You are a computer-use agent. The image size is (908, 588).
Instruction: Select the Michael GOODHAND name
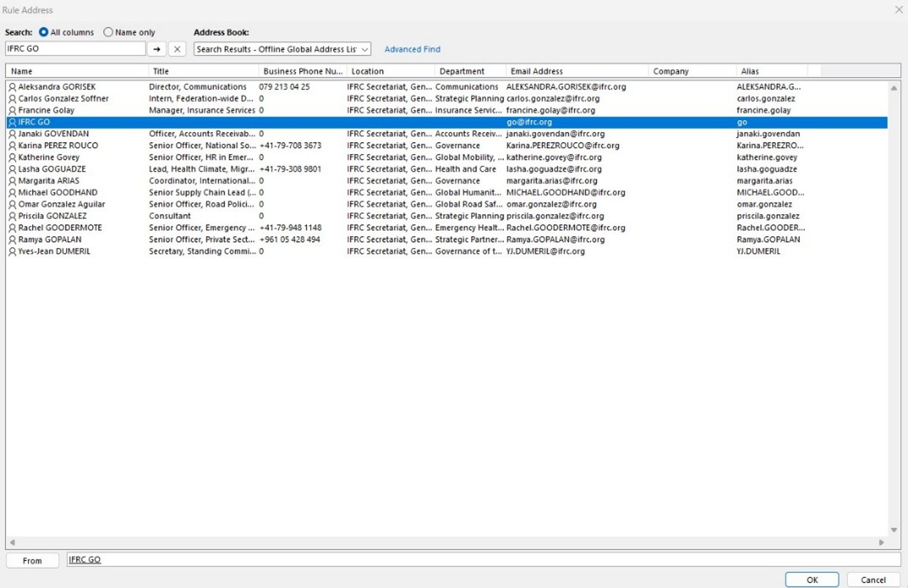[58, 193]
